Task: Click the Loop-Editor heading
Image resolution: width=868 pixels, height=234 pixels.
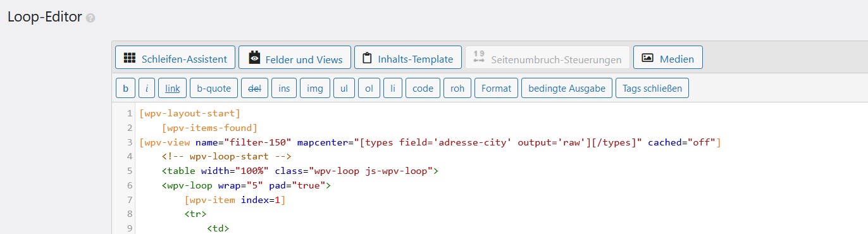Action: [x=45, y=17]
